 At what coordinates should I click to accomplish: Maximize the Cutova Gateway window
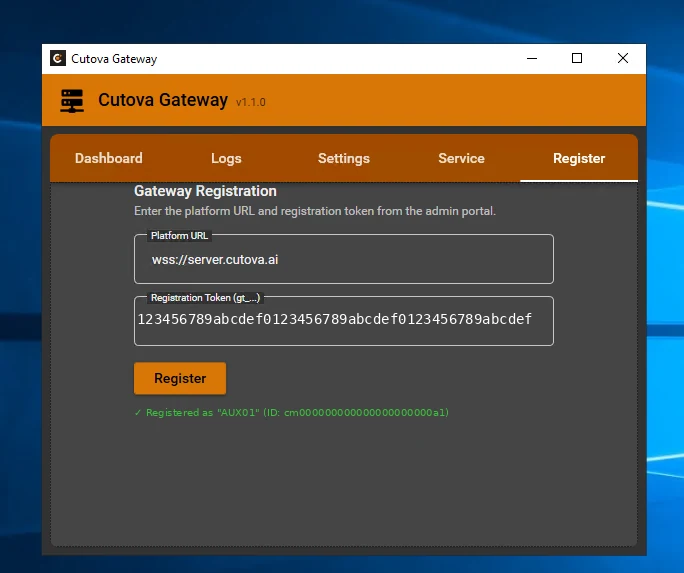(577, 58)
